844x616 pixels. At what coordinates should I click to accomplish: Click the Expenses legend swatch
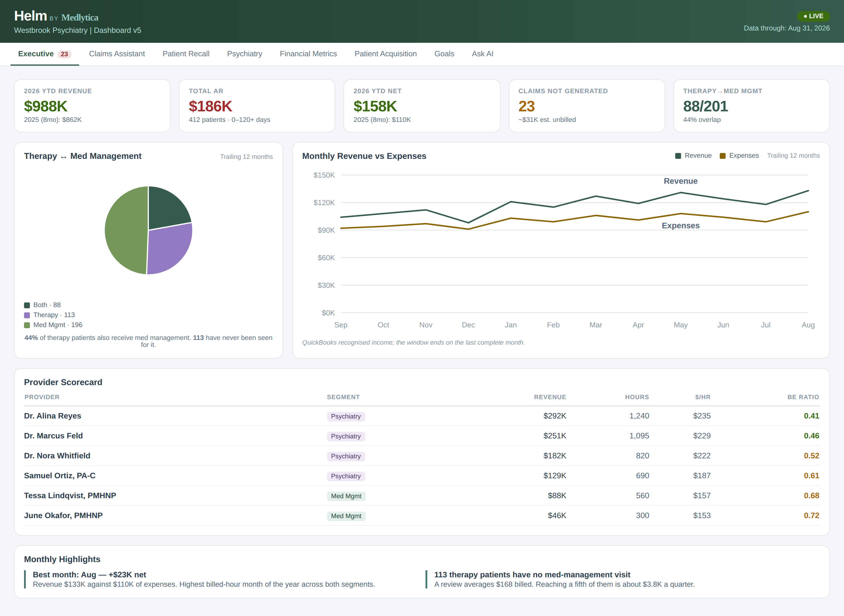pyautogui.click(x=722, y=156)
